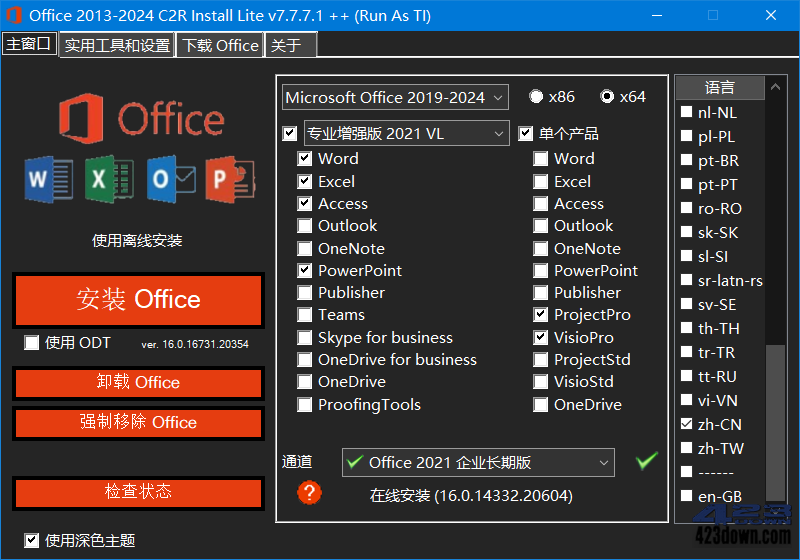
Task: Check the tr-TR language checkbox
Action: tap(687, 352)
